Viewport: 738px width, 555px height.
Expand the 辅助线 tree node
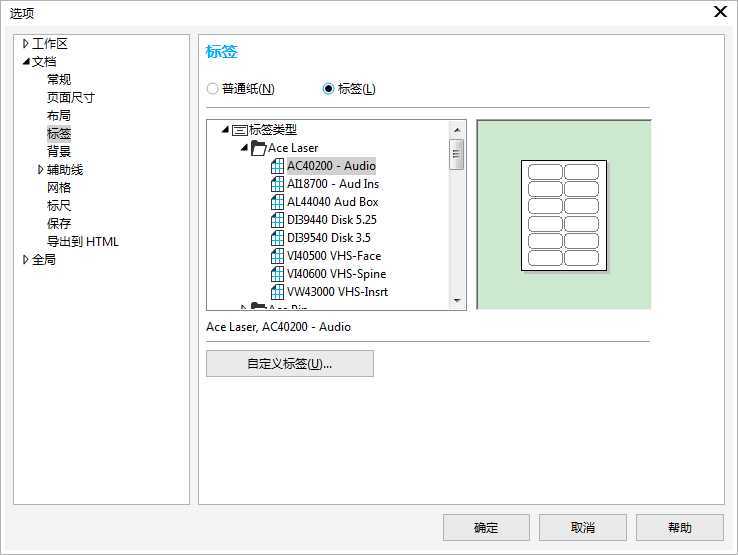pos(40,170)
